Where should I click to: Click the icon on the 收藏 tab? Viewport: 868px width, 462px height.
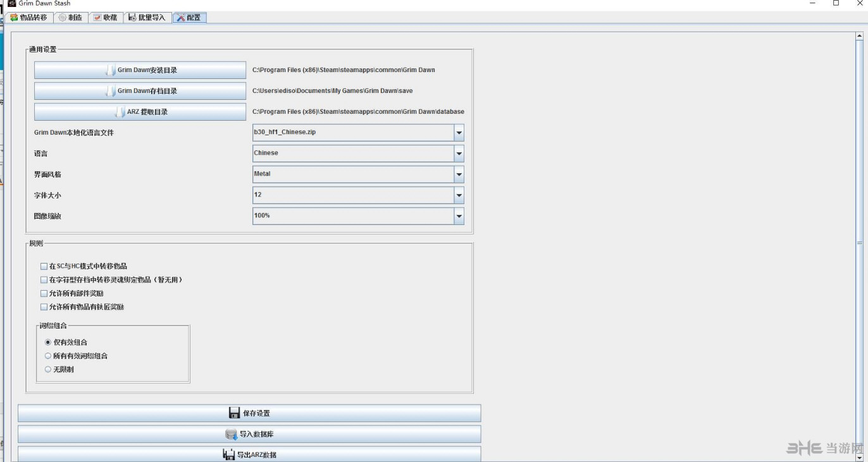(x=97, y=18)
